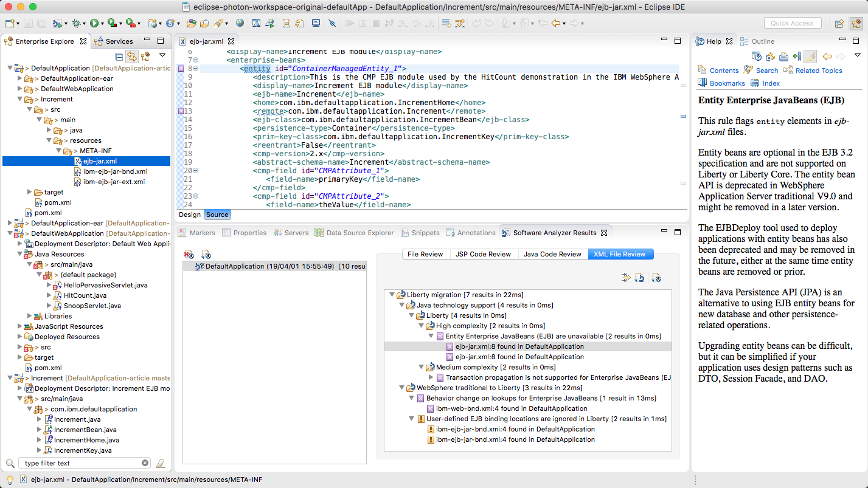
Task: Toggle the Highlight Search Terms in Help
Action: pos(810,57)
